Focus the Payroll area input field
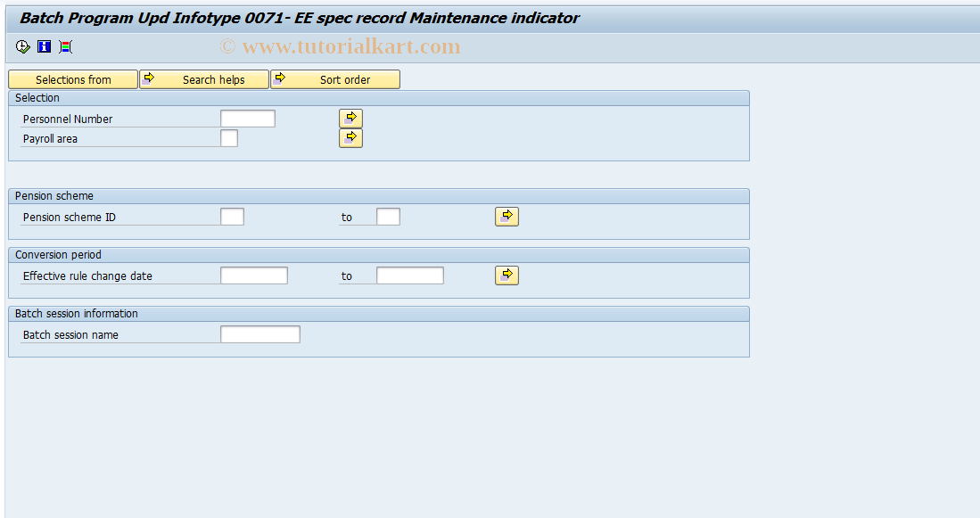 (x=229, y=138)
